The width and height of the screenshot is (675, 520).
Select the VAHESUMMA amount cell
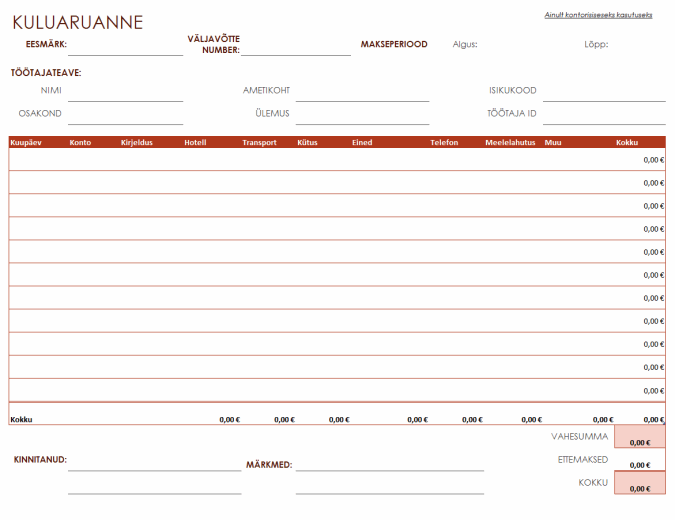[640, 437]
